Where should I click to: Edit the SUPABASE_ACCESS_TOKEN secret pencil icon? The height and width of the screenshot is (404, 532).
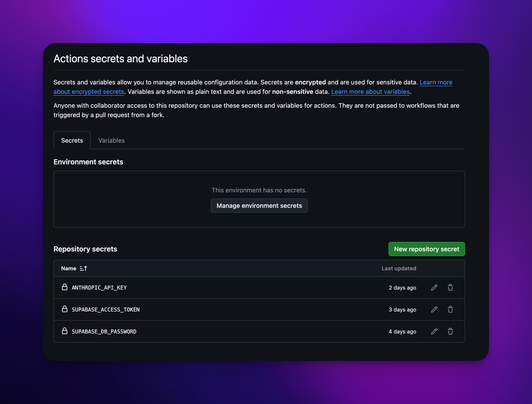[434, 309]
